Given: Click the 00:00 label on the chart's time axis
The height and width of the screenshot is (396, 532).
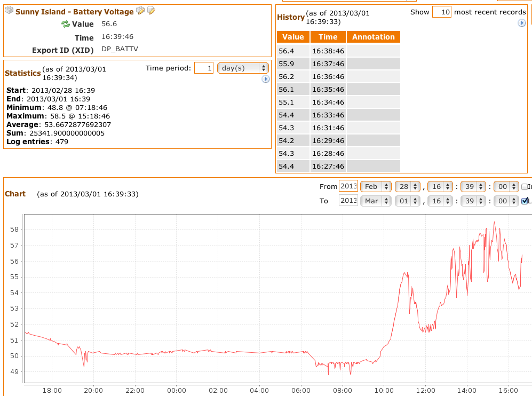Looking at the screenshot, I should [177, 391].
